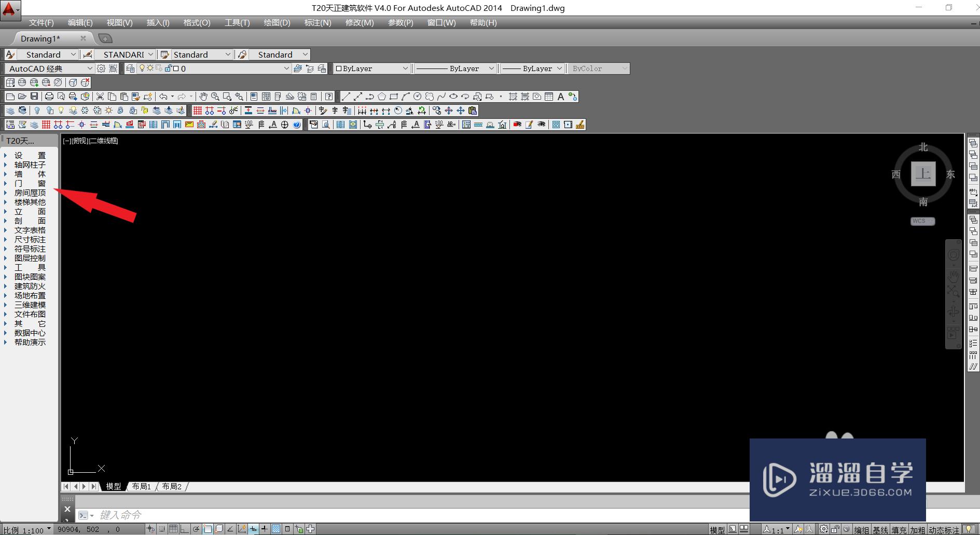Toggle Ortho mode in status bar
Viewport: 980px width, 535px height.
(185, 529)
